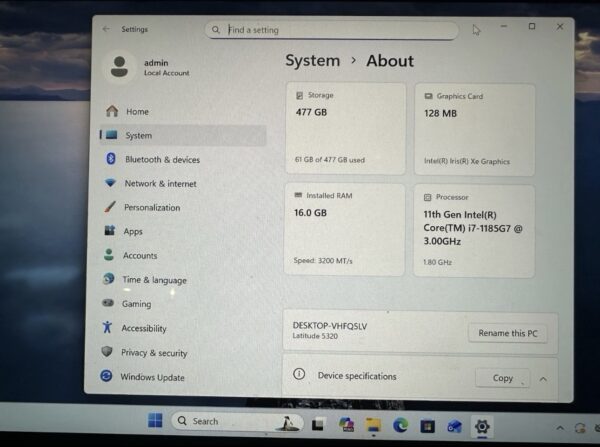
Task: Open File Explorer from the taskbar
Action: (373, 425)
